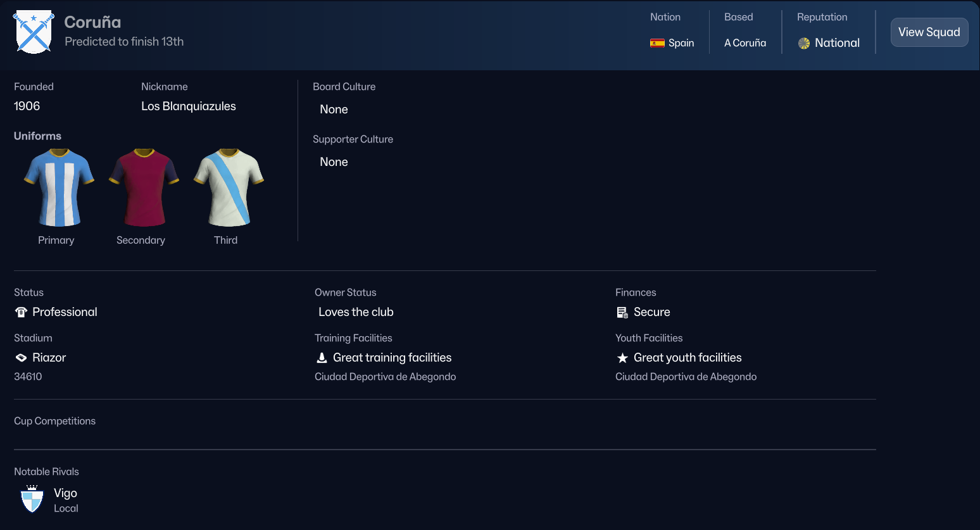
Task: Expand the Cup Competitions section
Action: pyautogui.click(x=54, y=420)
